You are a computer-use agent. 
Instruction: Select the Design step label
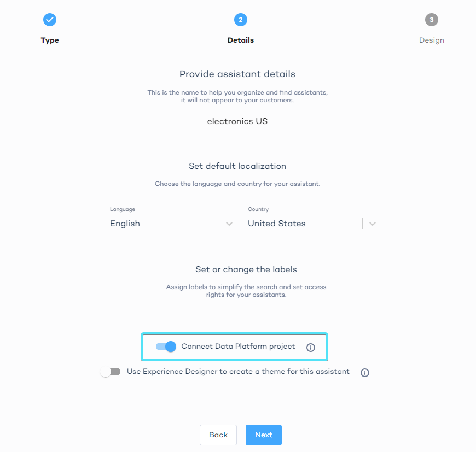[x=432, y=40]
